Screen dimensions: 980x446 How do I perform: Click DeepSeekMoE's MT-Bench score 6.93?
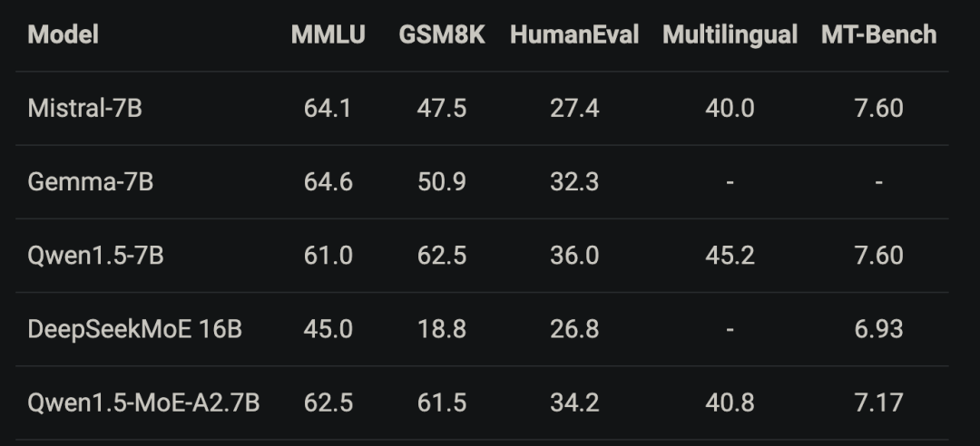[x=878, y=329]
